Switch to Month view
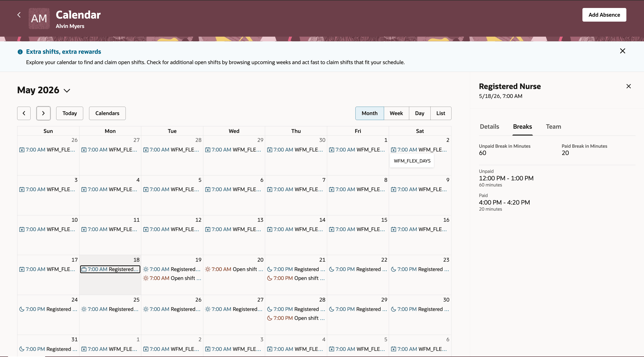This screenshot has width=644, height=357. [369, 113]
